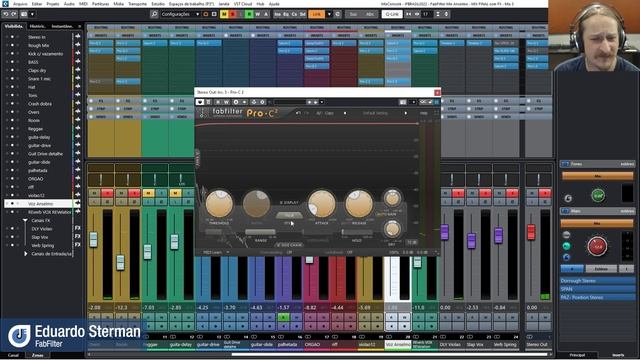The image size is (640, 360).
Task: Expand the Canais de Entrada/Saída folder
Action: (x=25, y=254)
